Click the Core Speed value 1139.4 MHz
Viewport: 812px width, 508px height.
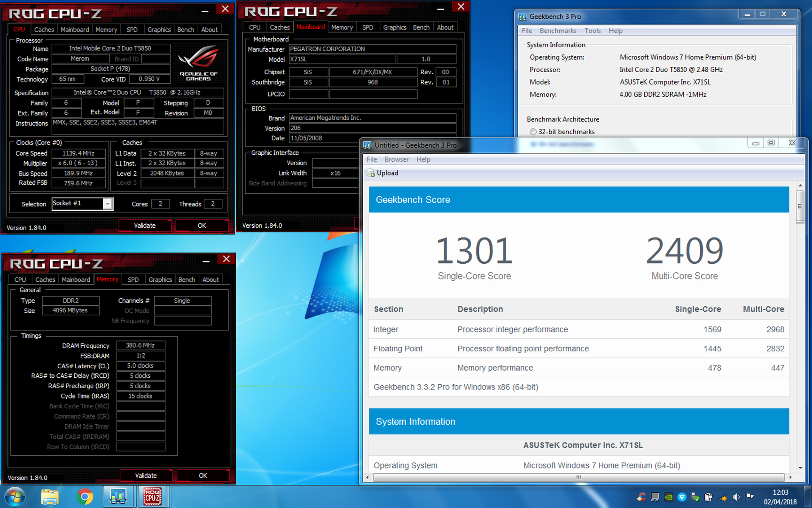(x=78, y=153)
